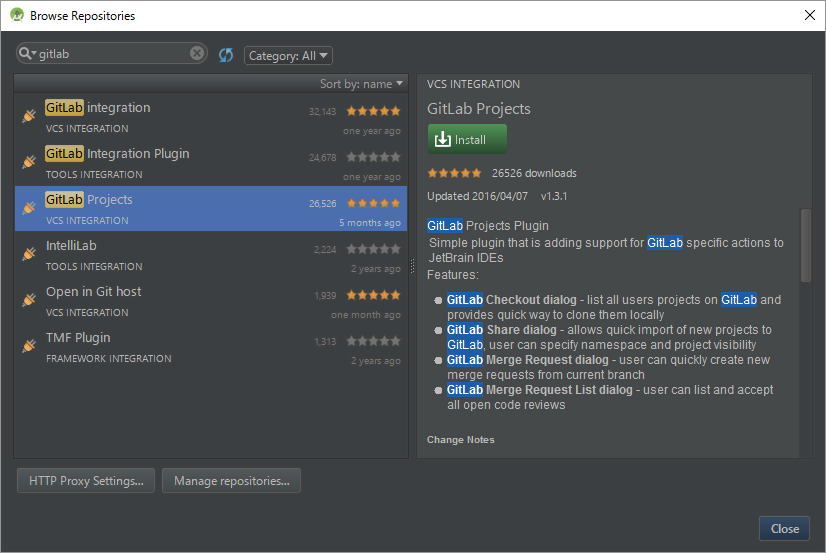The height and width of the screenshot is (553, 826).
Task: Click the plug icon beside TMF Plugin
Action: pos(29,345)
